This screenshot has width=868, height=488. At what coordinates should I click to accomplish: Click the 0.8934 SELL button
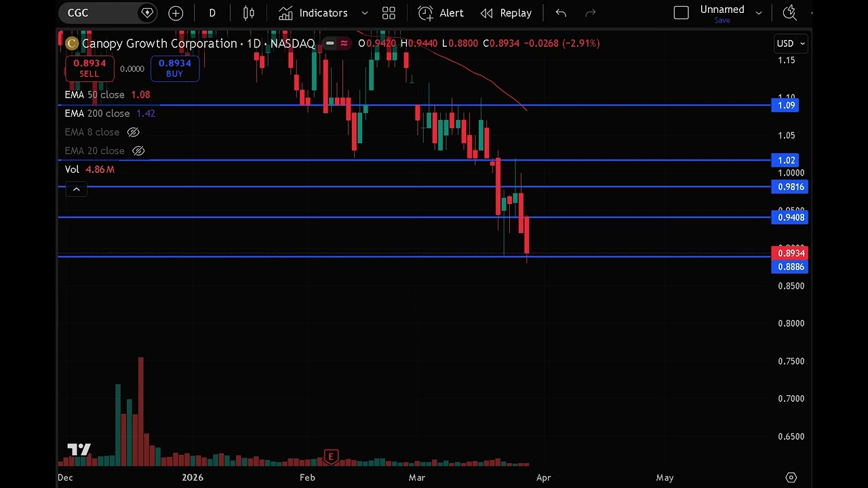click(x=90, y=68)
